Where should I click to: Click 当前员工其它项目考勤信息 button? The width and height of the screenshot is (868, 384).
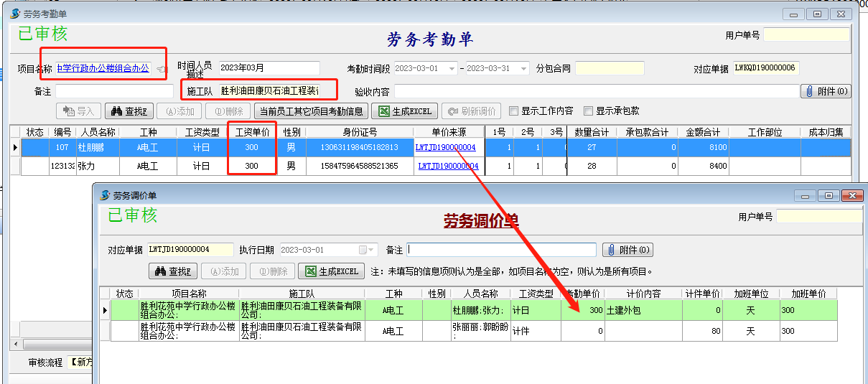311,111
